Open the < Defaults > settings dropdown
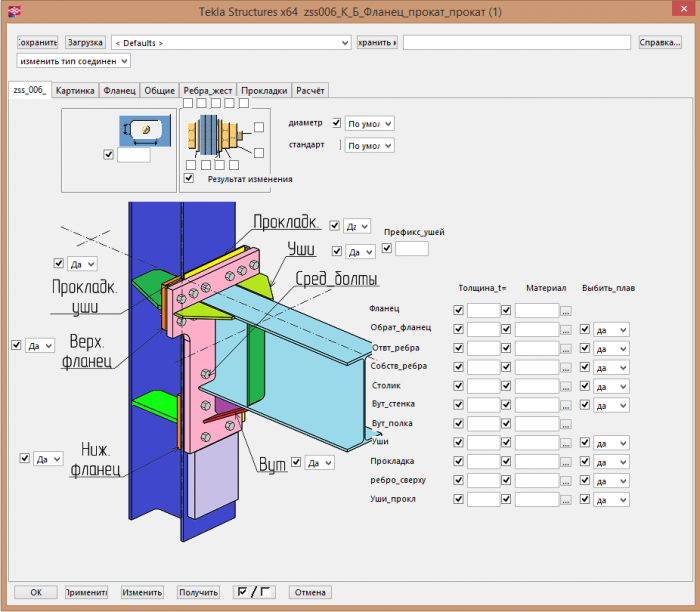 point(231,43)
